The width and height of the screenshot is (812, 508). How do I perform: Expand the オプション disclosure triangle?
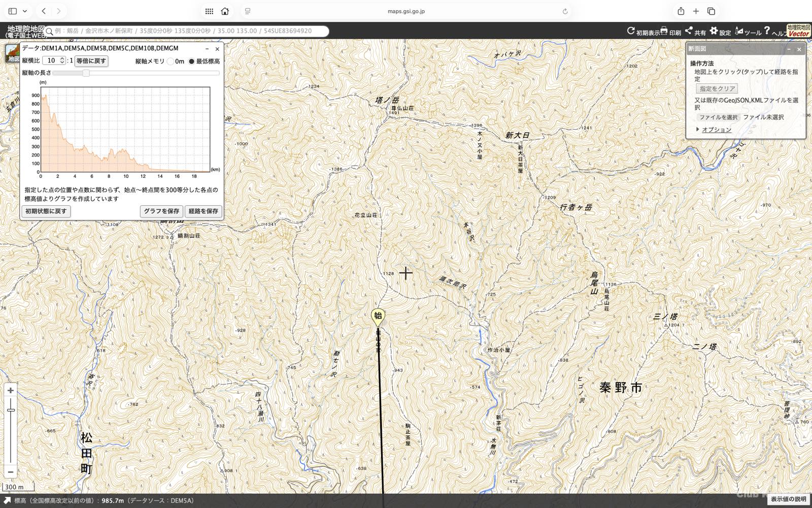pos(698,130)
